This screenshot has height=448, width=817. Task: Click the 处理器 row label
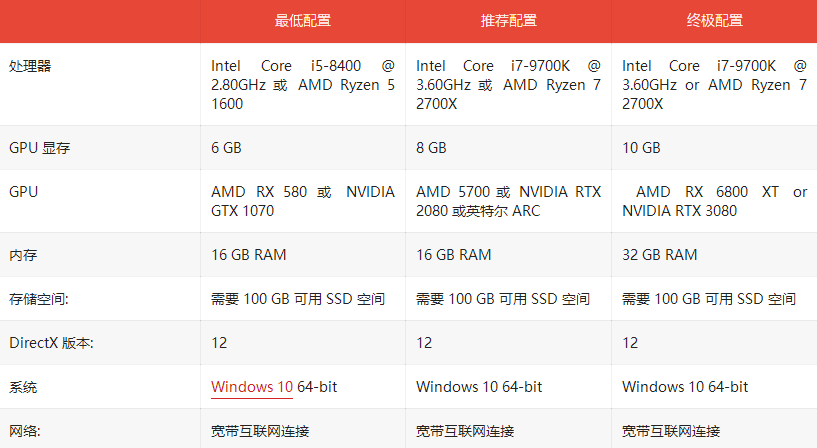[30, 66]
